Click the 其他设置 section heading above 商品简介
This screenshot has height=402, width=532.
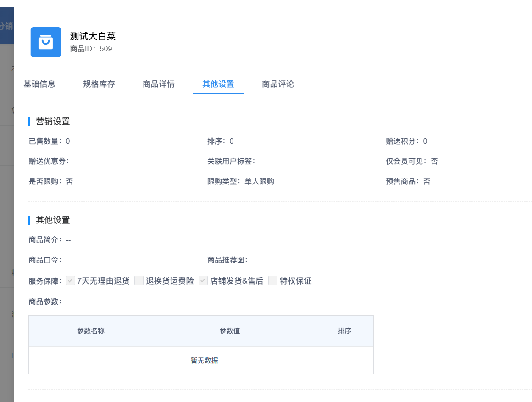click(53, 220)
